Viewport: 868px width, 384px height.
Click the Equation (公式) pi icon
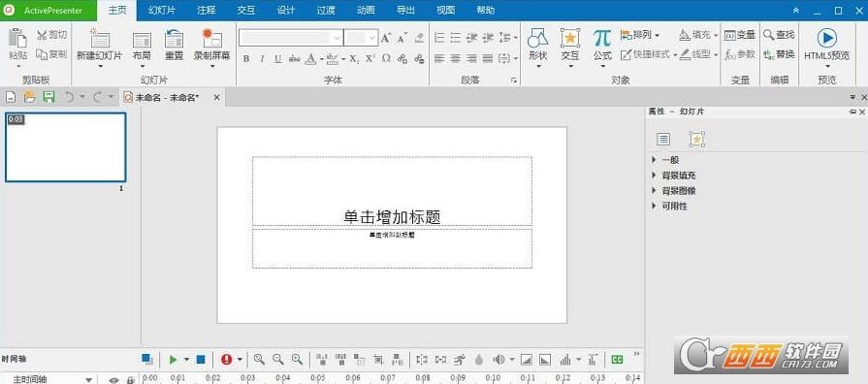click(x=602, y=38)
